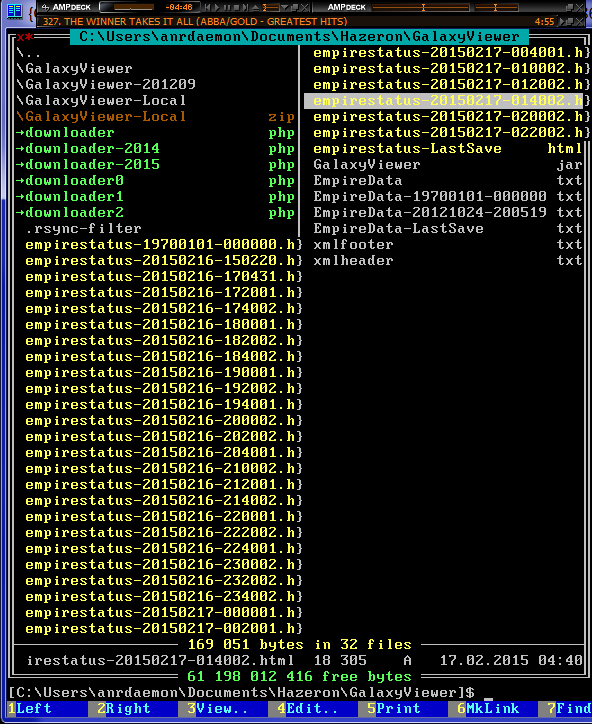Click the song title 'The Winner Takes It All'

click(195, 22)
